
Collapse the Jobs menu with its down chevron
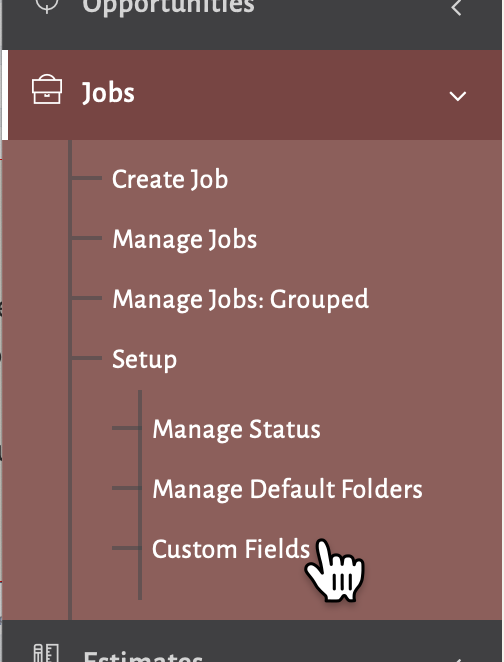458,96
